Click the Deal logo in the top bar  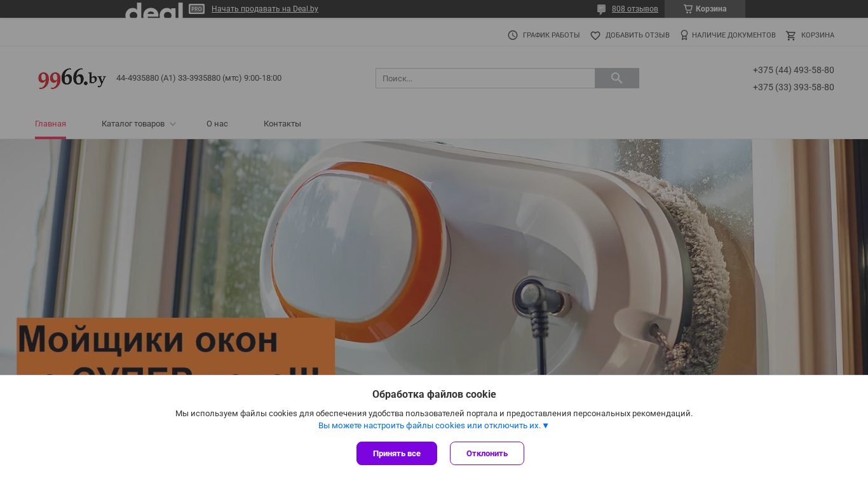coord(154,10)
